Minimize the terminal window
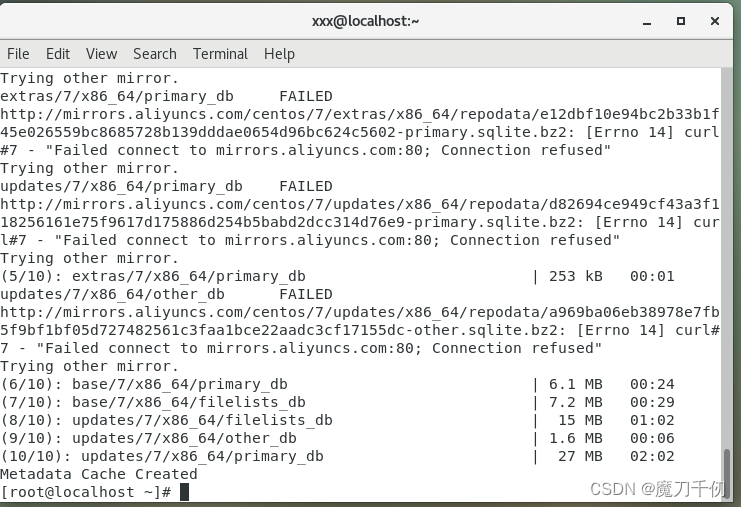Image resolution: width=741 pixels, height=507 pixels. point(647,22)
